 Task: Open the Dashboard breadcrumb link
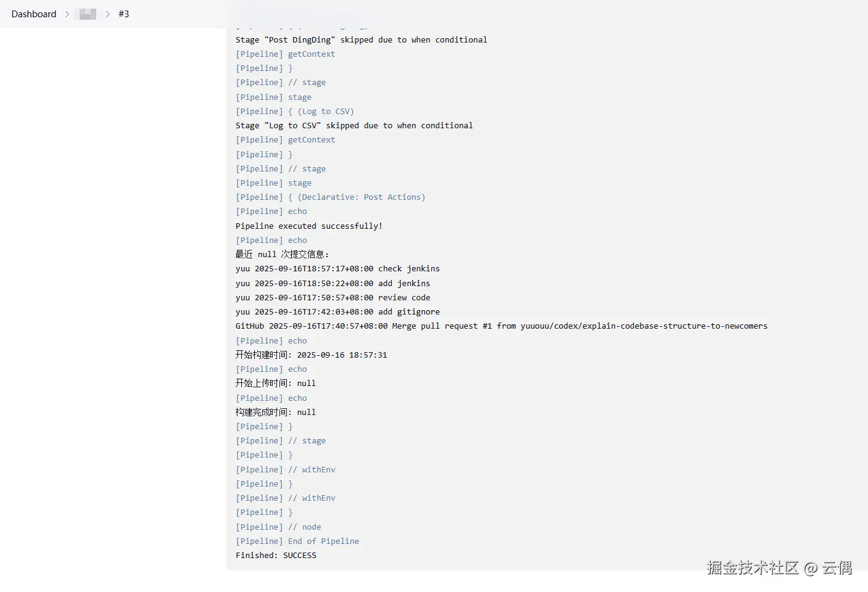point(34,14)
